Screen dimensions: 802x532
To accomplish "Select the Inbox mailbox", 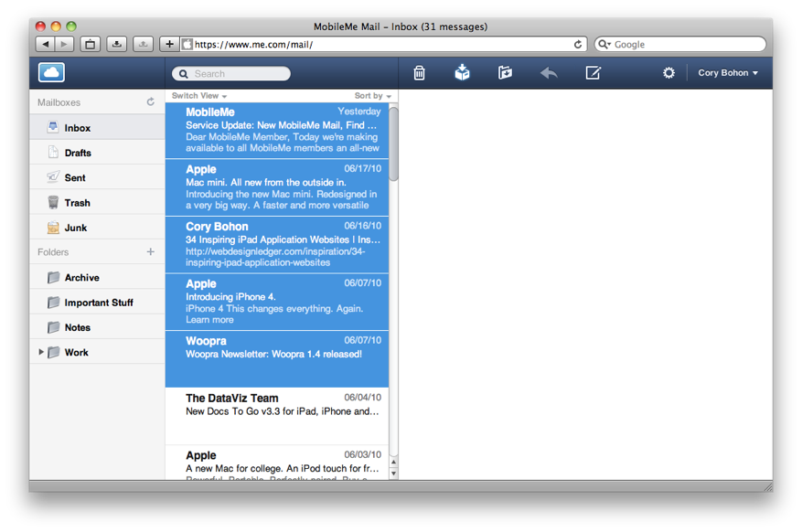I will [97, 127].
